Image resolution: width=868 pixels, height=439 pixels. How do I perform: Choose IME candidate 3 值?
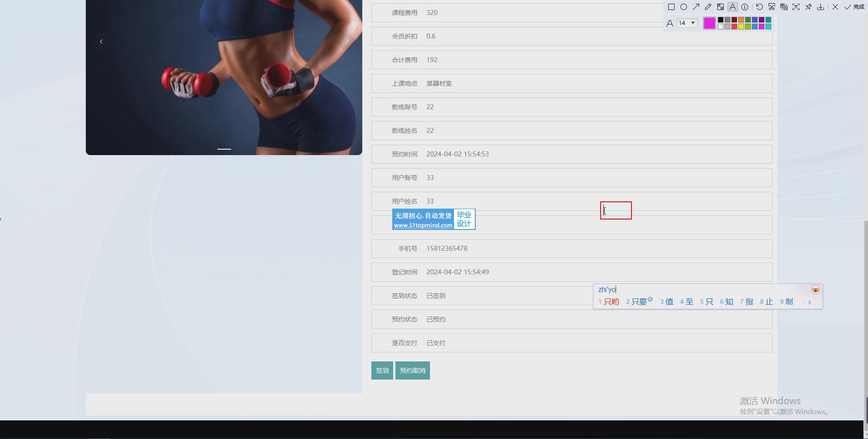[666, 302]
